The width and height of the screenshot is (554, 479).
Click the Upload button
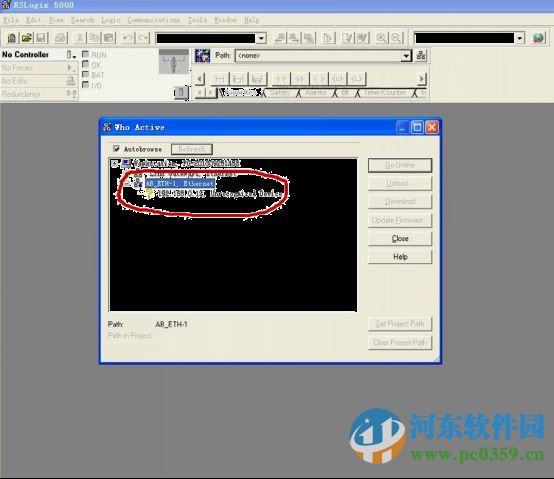click(400, 183)
